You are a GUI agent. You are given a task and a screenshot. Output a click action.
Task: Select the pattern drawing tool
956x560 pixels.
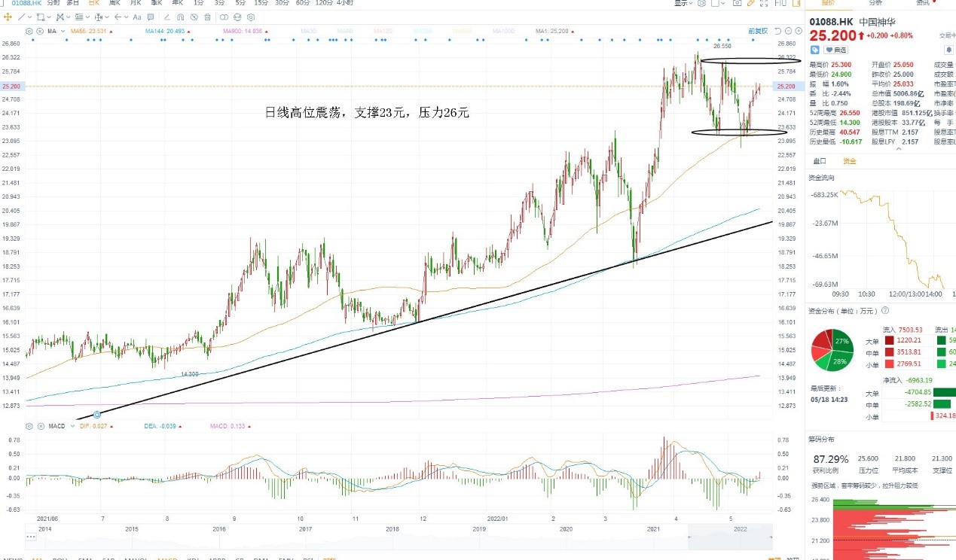click(60, 17)
